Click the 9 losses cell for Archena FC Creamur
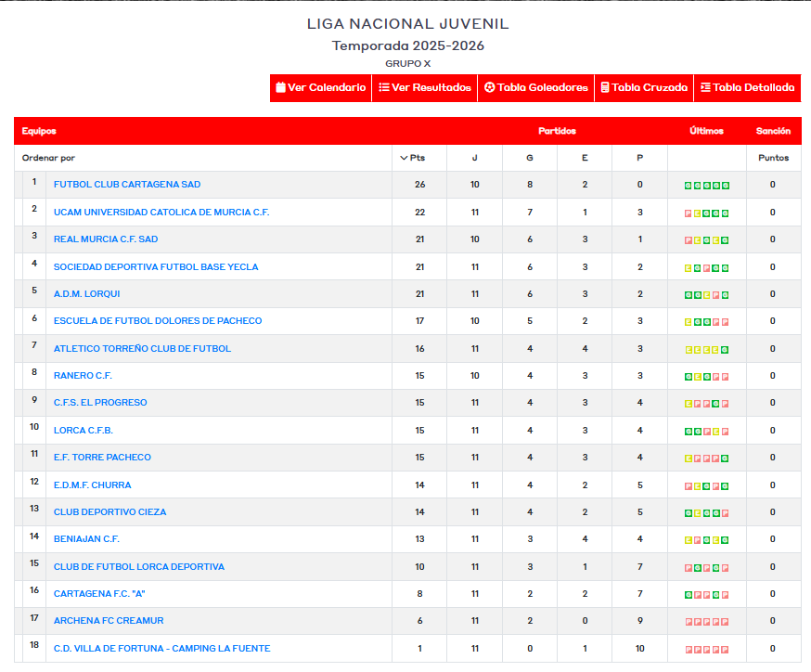 point(640,621)
